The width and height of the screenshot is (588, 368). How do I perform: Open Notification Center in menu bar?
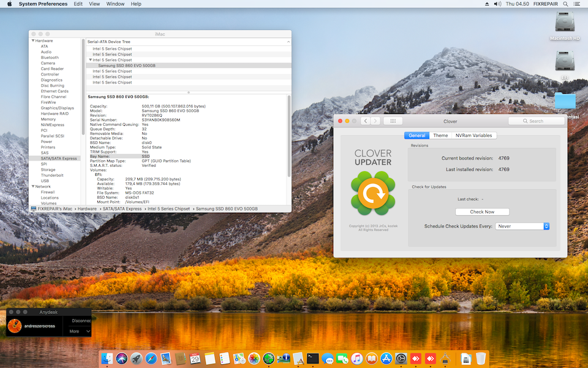(x=577, y=4)
